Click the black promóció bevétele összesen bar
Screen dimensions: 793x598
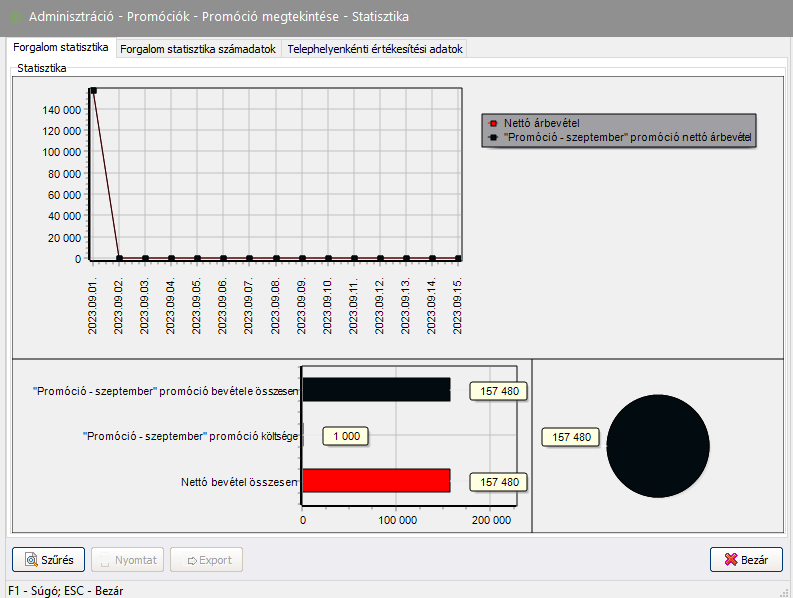point(376,390)
